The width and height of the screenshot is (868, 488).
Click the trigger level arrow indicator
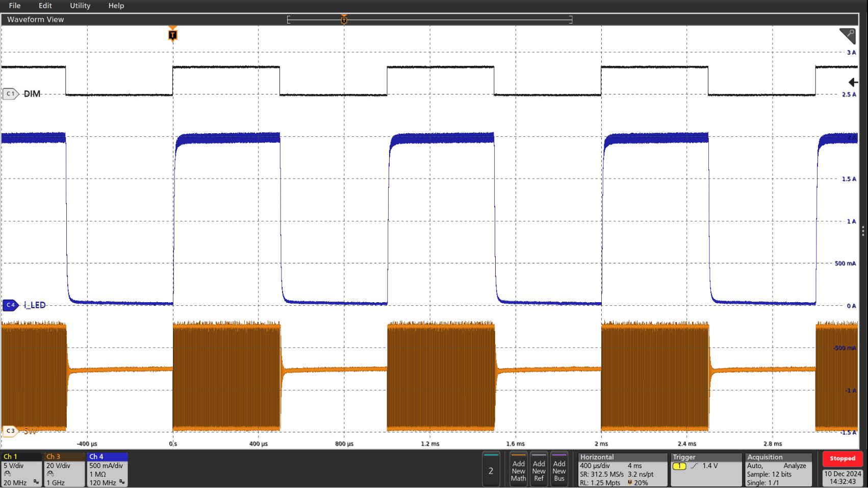click(x=853, y=82)
